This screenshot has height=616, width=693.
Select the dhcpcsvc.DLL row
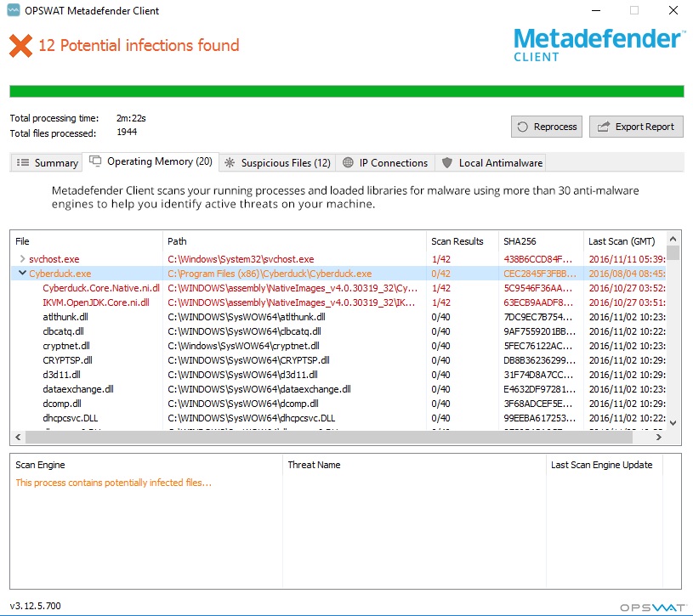pyautogui.click(x=338, y=418)
